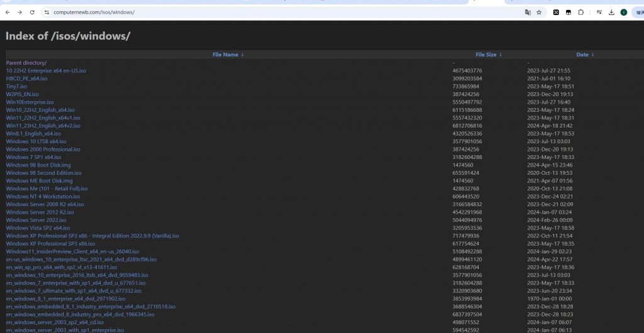Viewport: 644px width, 333px height.
Task: Select file size 6812706816
Action: point(467,126)
